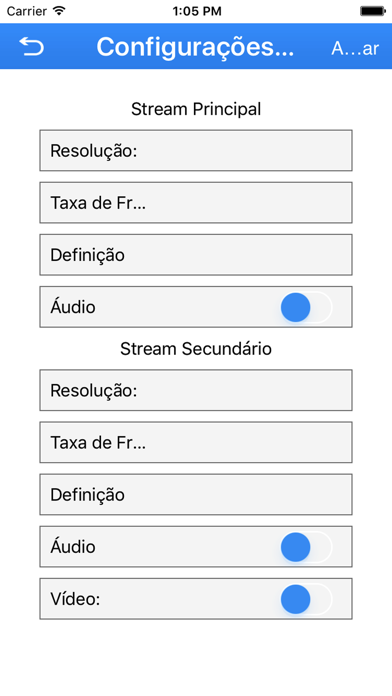Open Resolução selector in Stream Secundário

tap(196, 390)
